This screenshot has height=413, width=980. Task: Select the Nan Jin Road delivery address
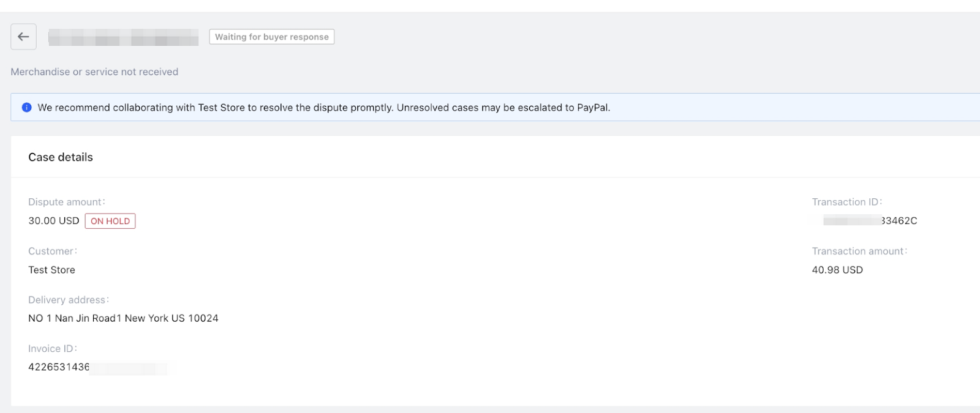click(x=123, y=318)
